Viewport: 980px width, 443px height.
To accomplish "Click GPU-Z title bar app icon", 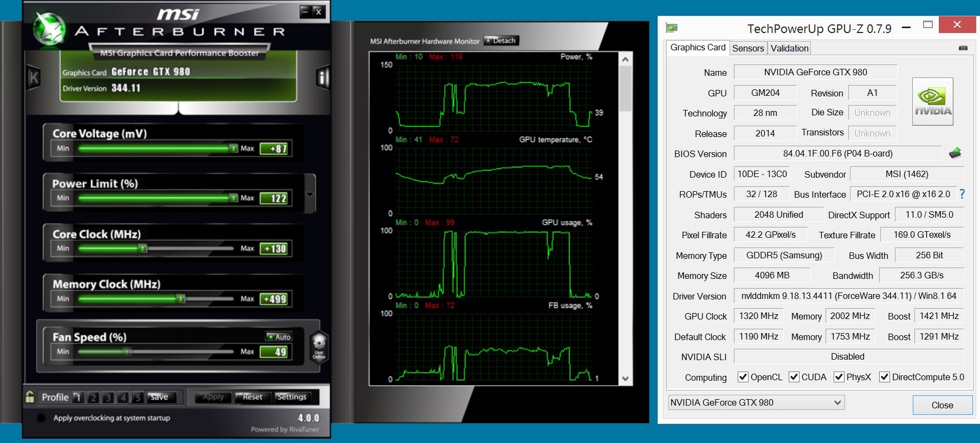I will coord(672,28).
